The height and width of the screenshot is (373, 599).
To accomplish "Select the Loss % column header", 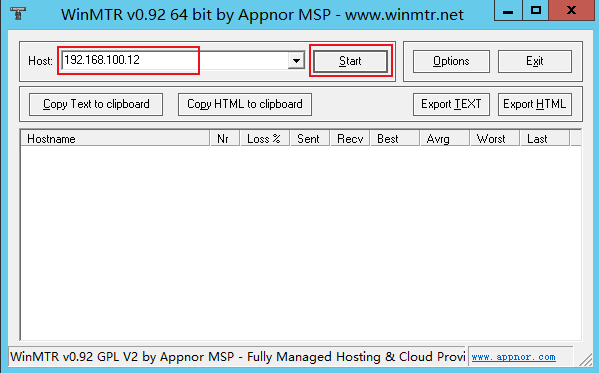I will coord(265,138).
